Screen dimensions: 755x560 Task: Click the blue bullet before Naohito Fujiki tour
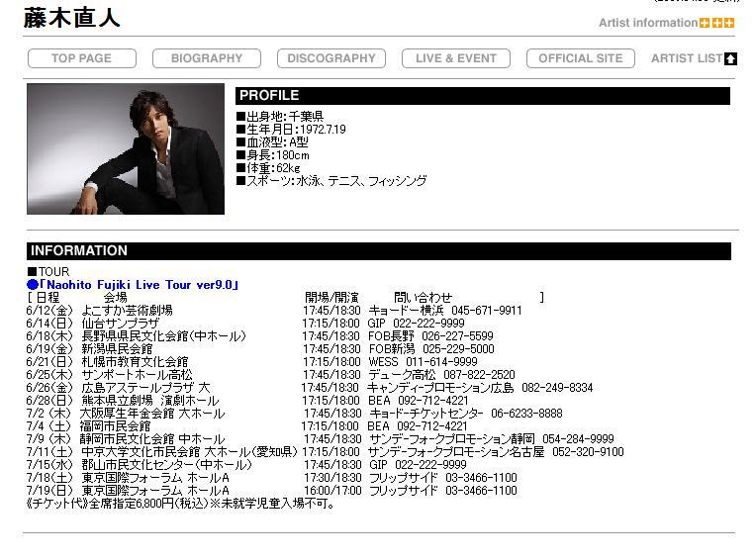tap(33, 285)
